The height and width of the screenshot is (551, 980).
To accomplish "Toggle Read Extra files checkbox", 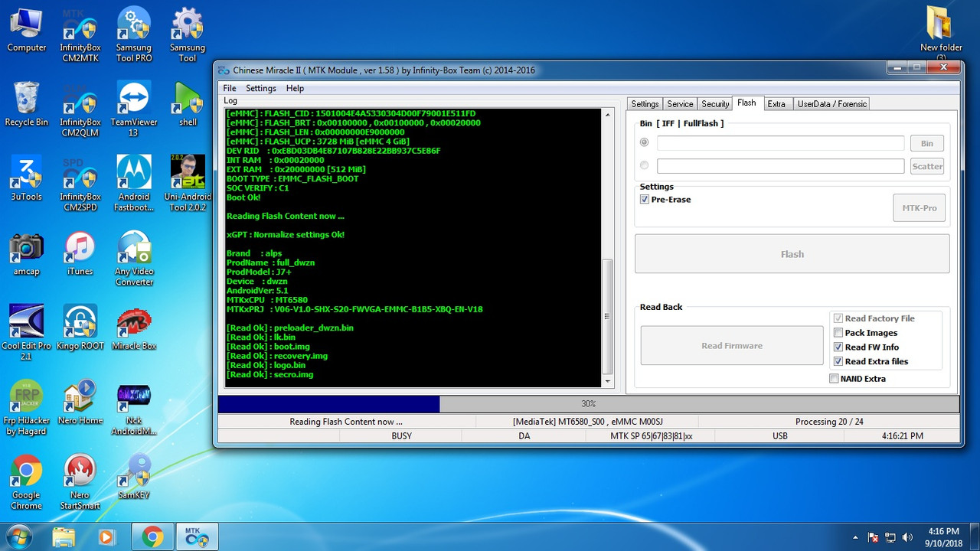I will 838,361.
